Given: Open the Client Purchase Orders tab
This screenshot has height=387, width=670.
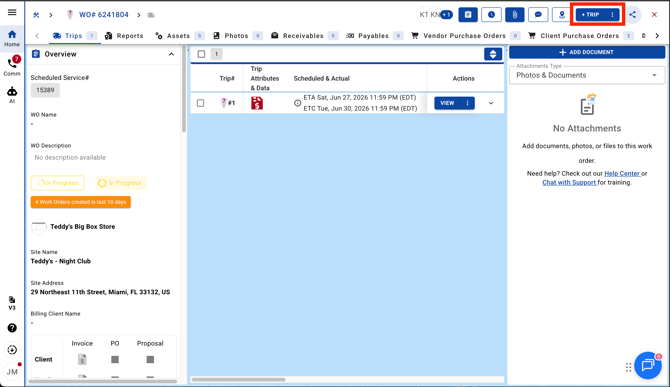Looking at the screenshot, I should [x=581, y=36].
